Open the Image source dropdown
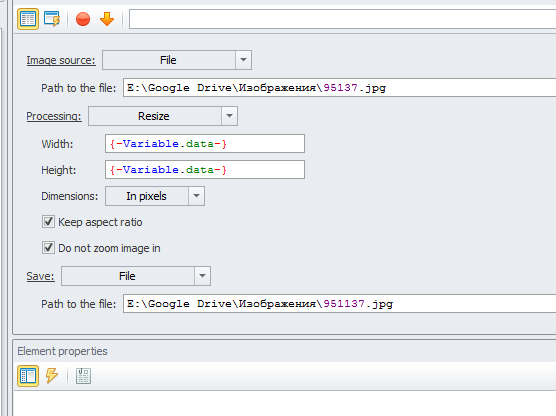Viewport: 556px width, 416px height. 177,60
